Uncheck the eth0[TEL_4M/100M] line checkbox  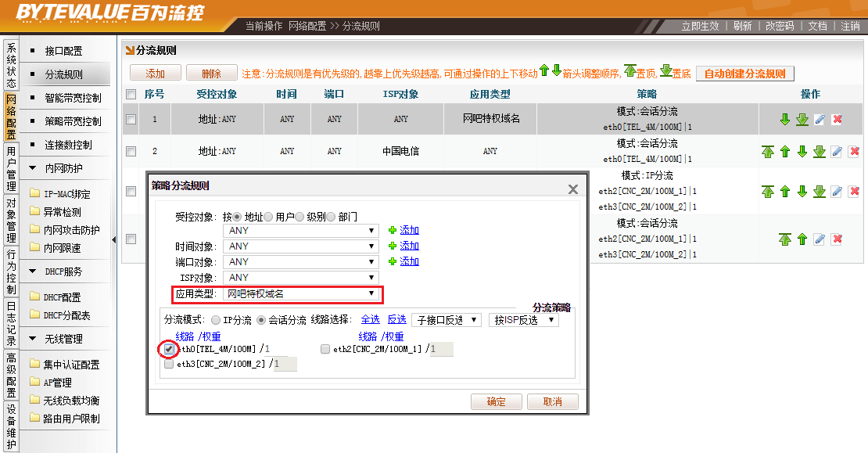tap(169, 349)
